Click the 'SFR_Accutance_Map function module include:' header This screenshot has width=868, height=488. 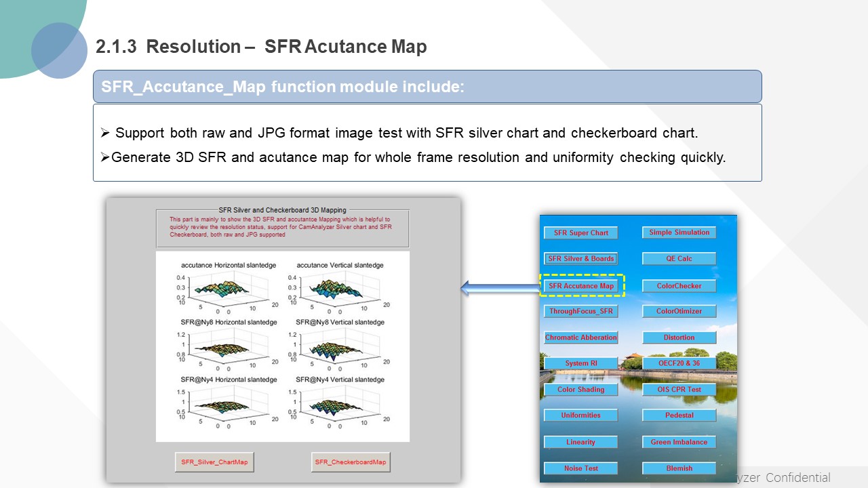(x=282, y=87)
